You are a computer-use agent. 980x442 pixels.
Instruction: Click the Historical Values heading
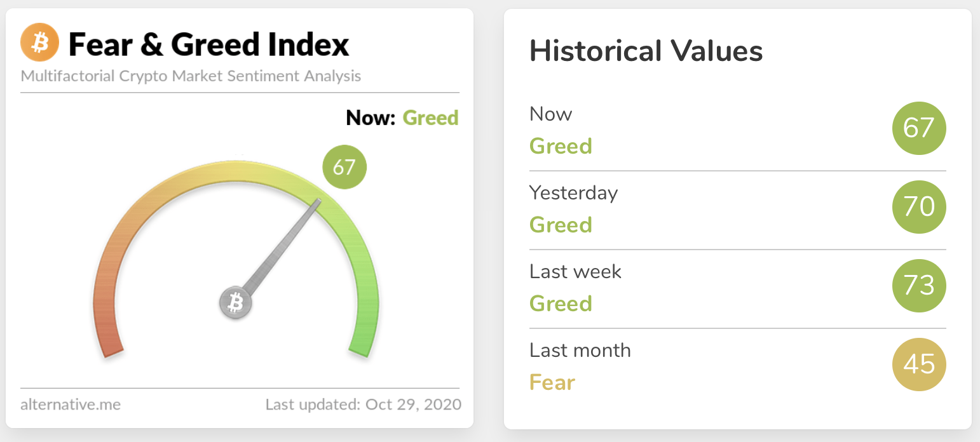point(646,51)
